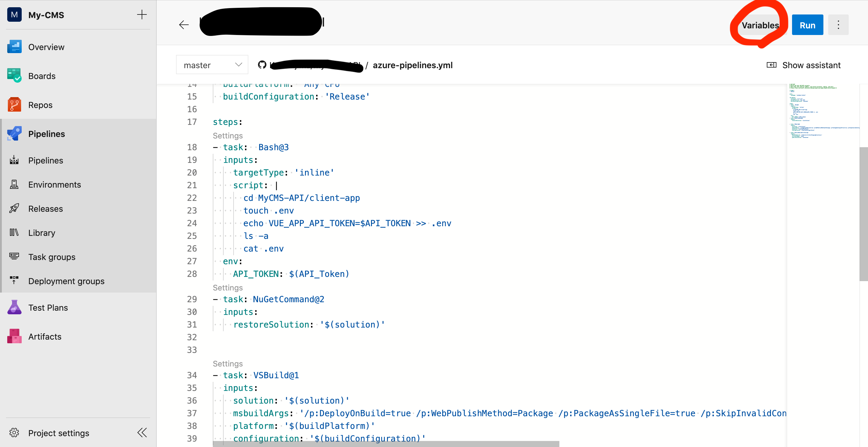This screenshot has width=868, height=447.
Task: Open Project settings gear
Action: (x=14, y=433)
